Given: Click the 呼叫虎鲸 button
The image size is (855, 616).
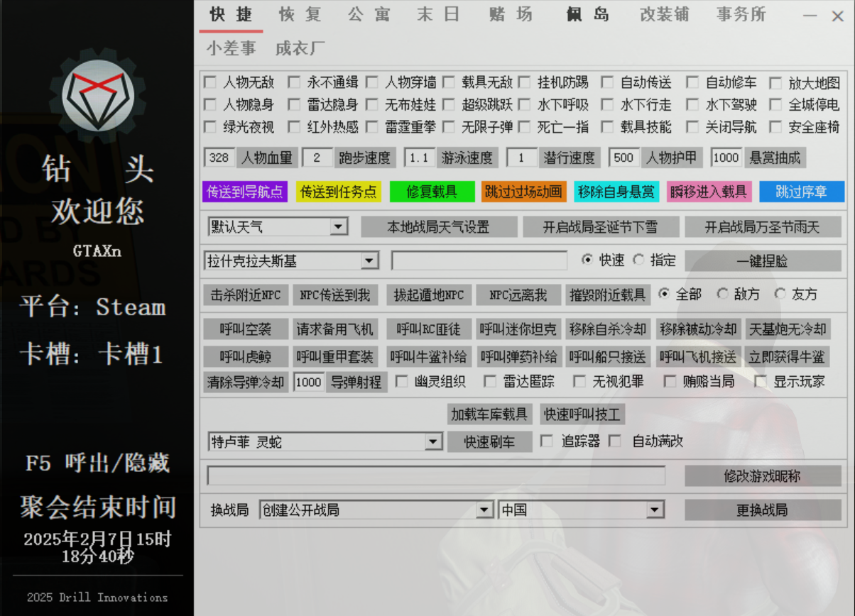Looking at the screenshot, I should (245, 356).
